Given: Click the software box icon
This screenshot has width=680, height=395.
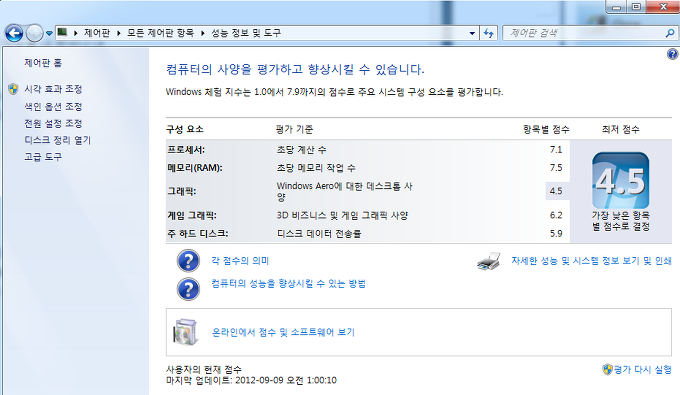Looking at the screenshot, I should (186, 332).
